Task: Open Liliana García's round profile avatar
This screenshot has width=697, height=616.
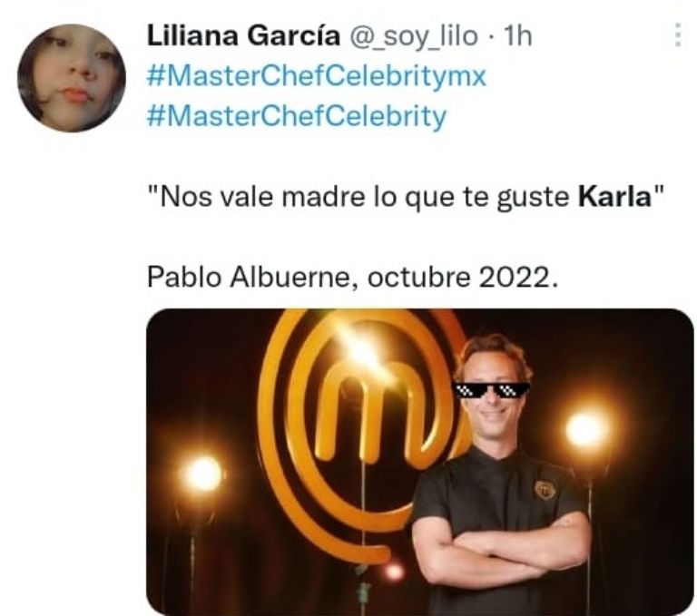Action: click(x=72, y=78)
